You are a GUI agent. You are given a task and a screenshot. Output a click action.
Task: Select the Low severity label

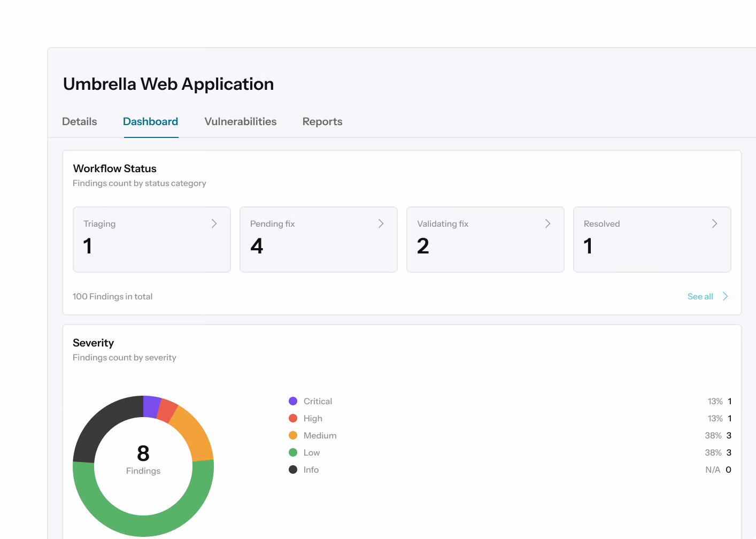pos(312,452)
